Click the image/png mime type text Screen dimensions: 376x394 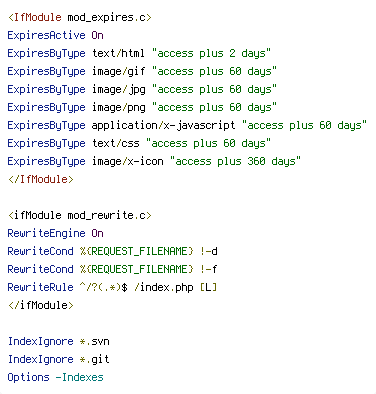119,107
